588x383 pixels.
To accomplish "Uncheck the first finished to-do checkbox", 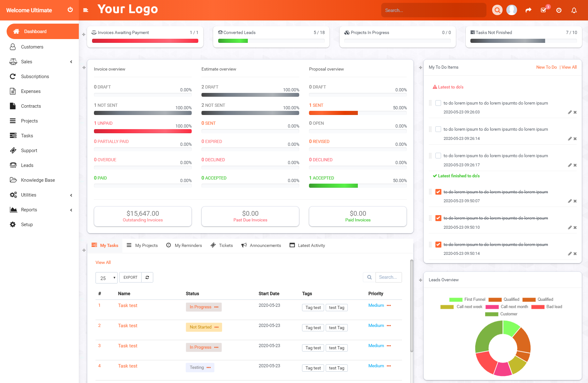I will click(x=438, y=192).
